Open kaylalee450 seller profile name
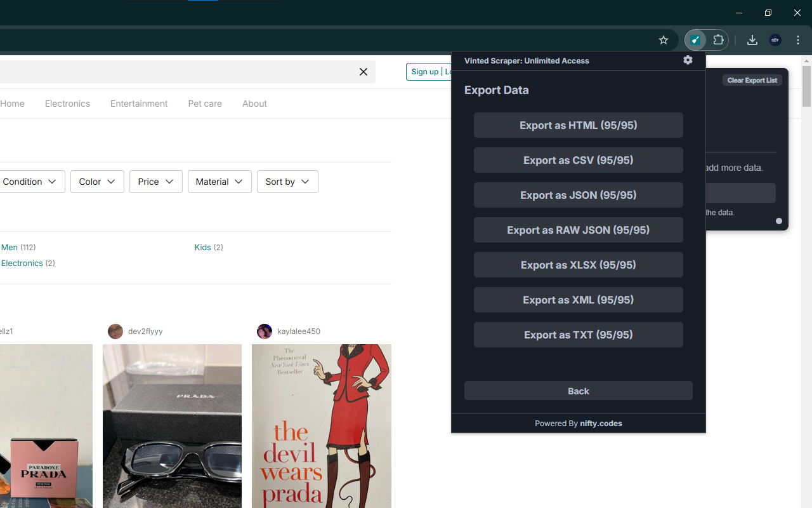Screen dimensions: 812x508 pyautogui.click(x=299, y=331)
